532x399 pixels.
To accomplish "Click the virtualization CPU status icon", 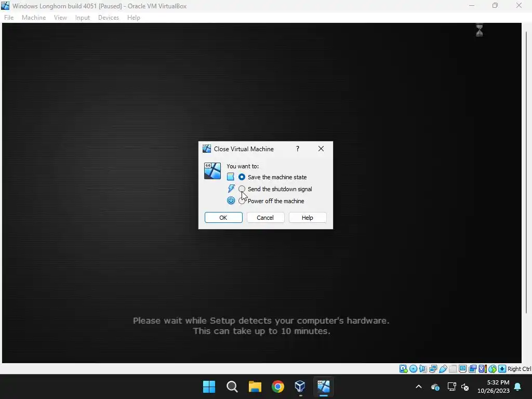I will click(x=483, y=369).
